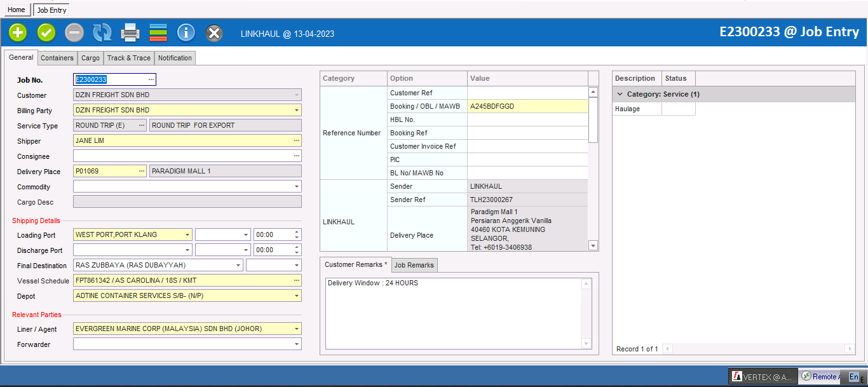Increase the Loading Port time spinner
The height and width of the screenshot is (387, 868).
297,232
